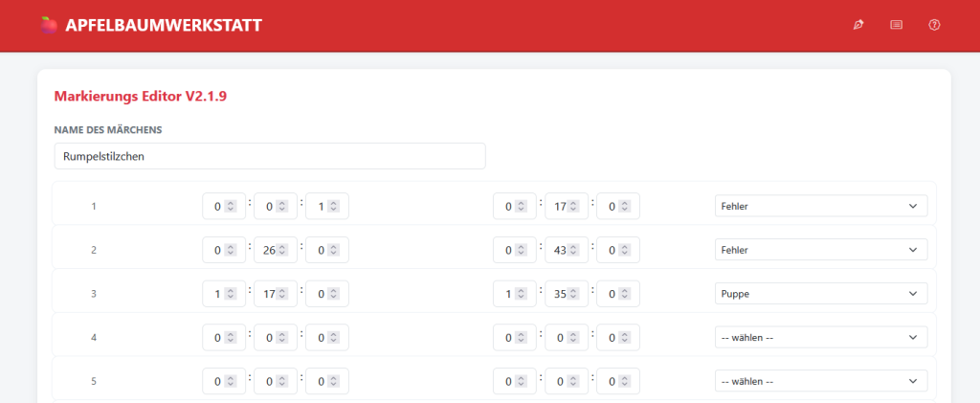Open the Fehler dropdown in row 2
This screenshot has height=403, width=980.
(x=820, y=250)
